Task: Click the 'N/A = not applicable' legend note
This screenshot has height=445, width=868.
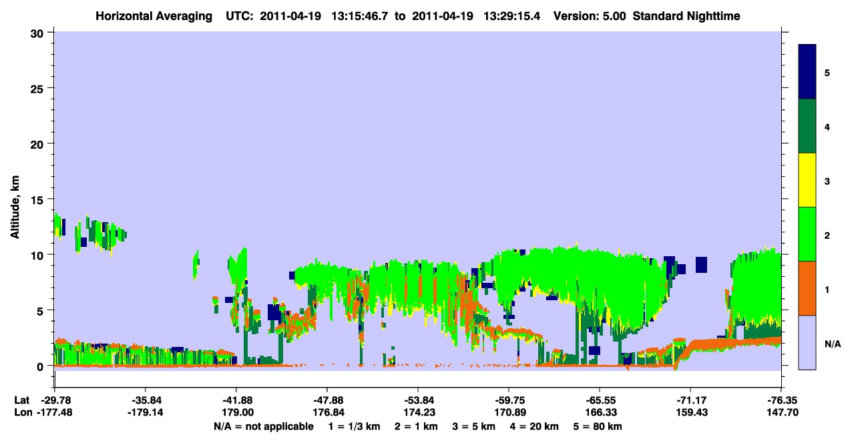Action: pyautogui.click(x=263, y=426)
